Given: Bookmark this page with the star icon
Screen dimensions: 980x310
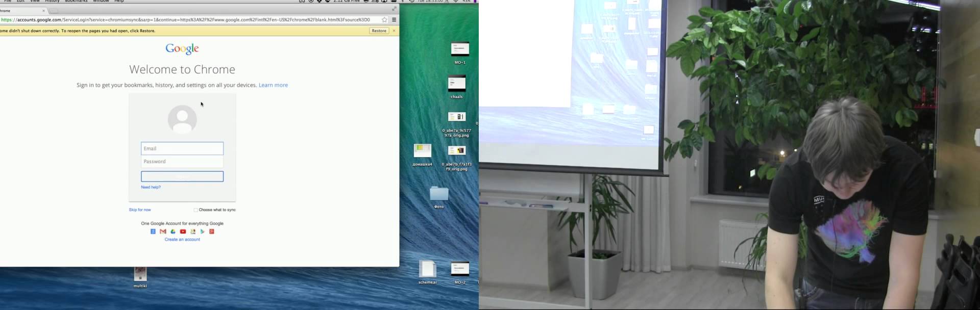Looking at the screenshot, I should tap(384, 20).
